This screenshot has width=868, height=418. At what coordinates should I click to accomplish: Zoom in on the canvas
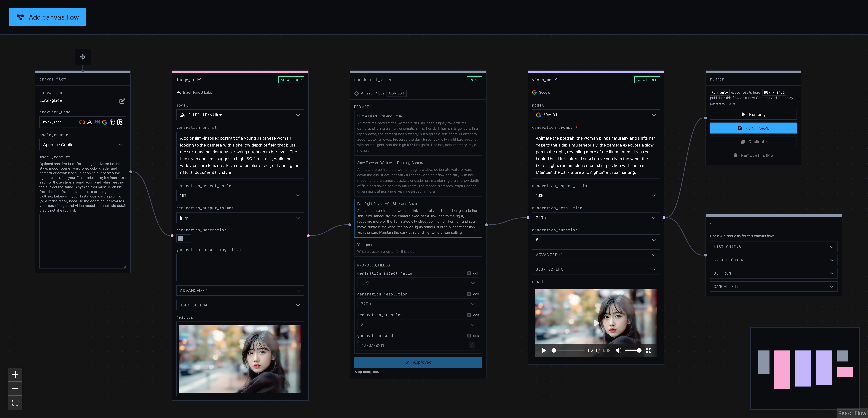coord(15,374)
